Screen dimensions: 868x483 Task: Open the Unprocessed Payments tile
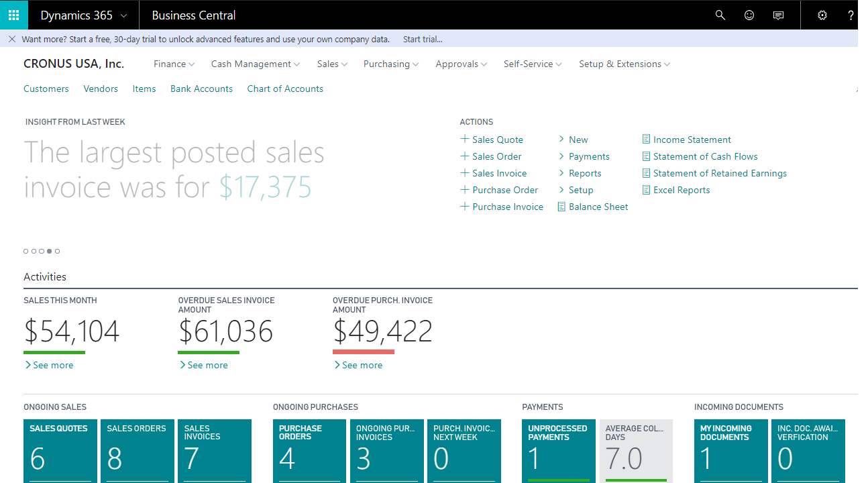pos(559,451)
